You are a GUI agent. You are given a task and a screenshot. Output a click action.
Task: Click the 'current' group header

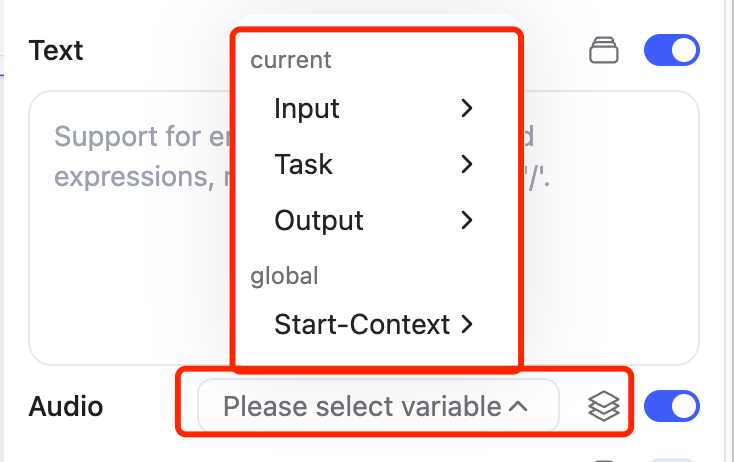(291, 60)
